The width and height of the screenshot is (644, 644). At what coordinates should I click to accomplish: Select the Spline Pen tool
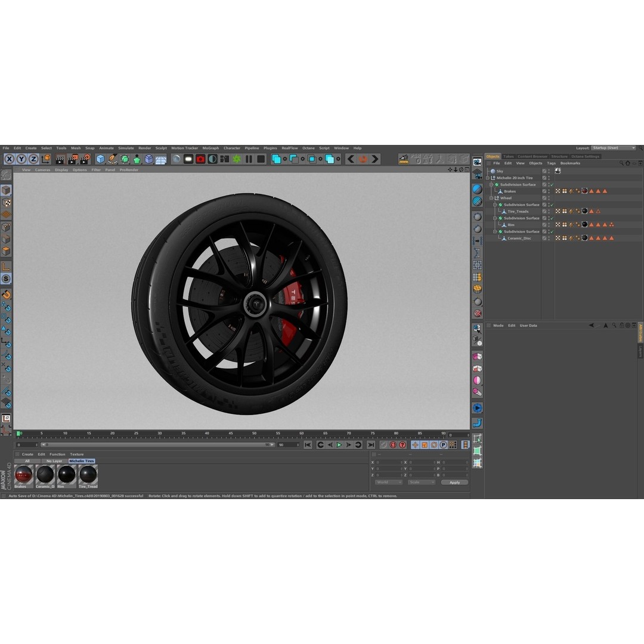(x=112, y=159)
